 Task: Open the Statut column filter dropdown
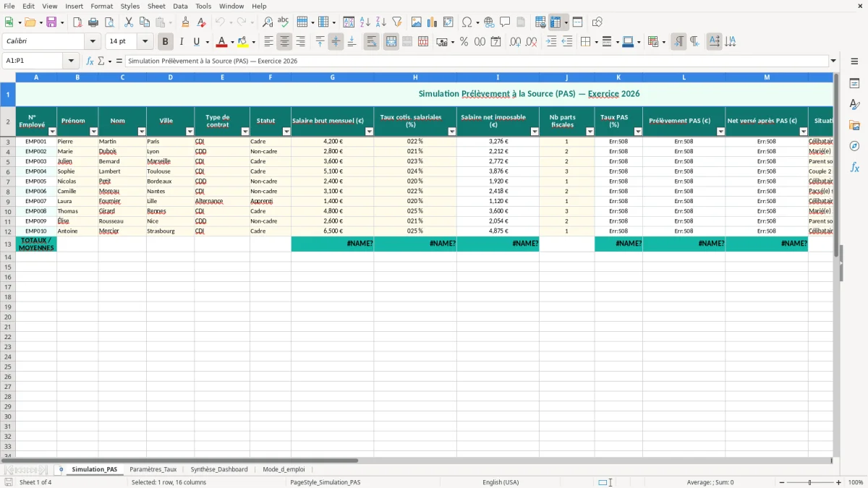[x=286, y=132]
